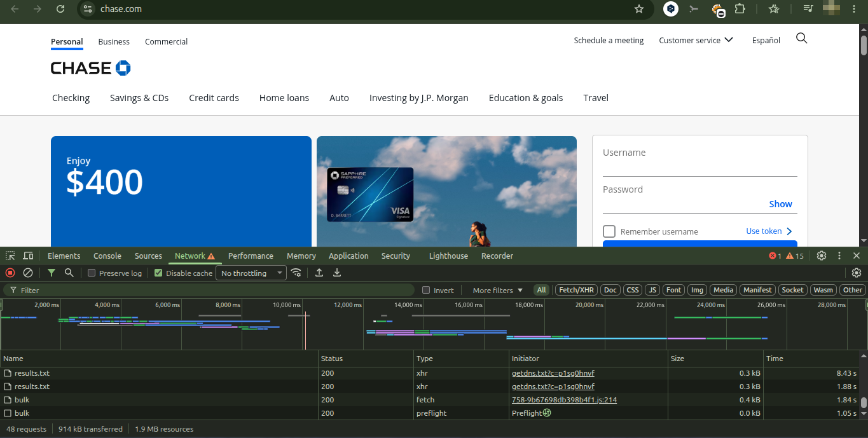The width and height of the screenshot is (868, 438).
Task: Toggle the network filter funnel icon
Action: [52, 273]
